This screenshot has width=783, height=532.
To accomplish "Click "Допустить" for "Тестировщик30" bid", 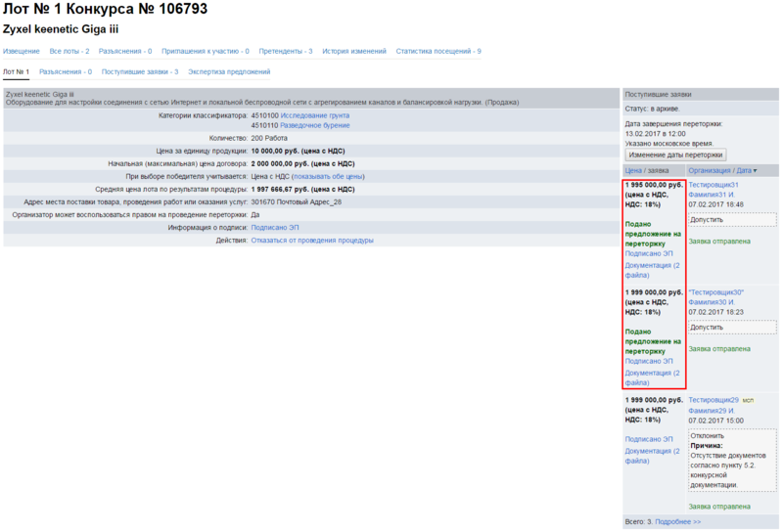I will pos(708,328).
